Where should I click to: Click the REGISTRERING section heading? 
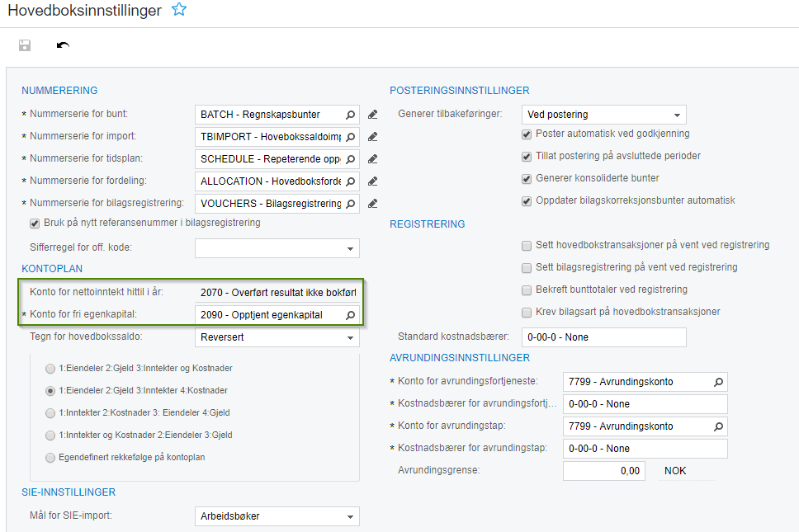click(x=428, y=224)
